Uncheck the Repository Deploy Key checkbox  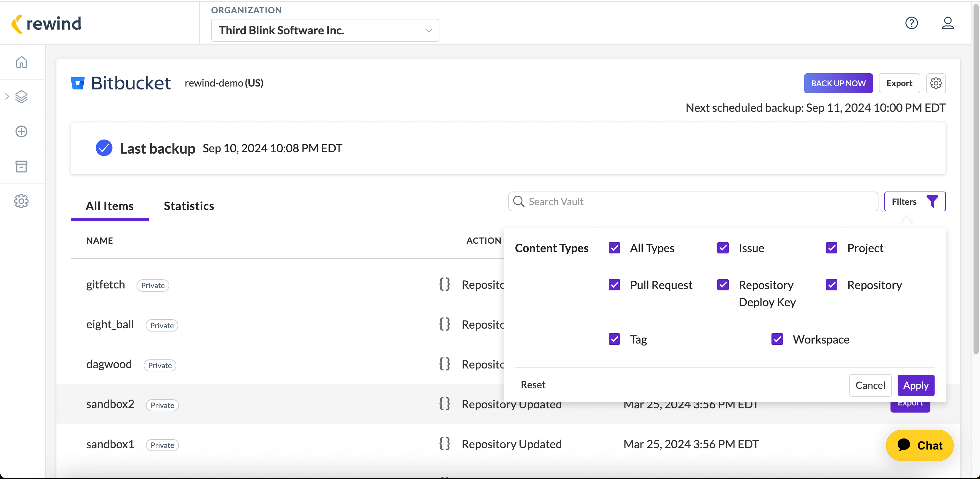click(723, 285)
